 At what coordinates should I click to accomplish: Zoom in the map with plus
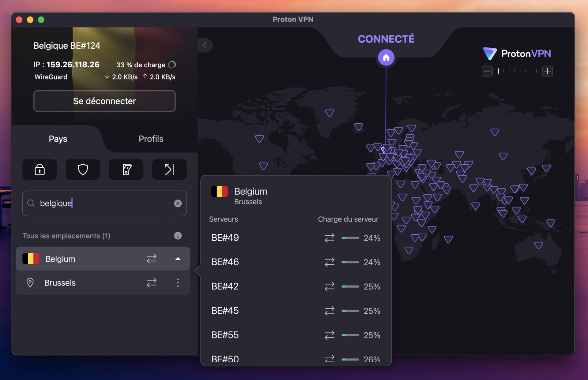point(547,71)
